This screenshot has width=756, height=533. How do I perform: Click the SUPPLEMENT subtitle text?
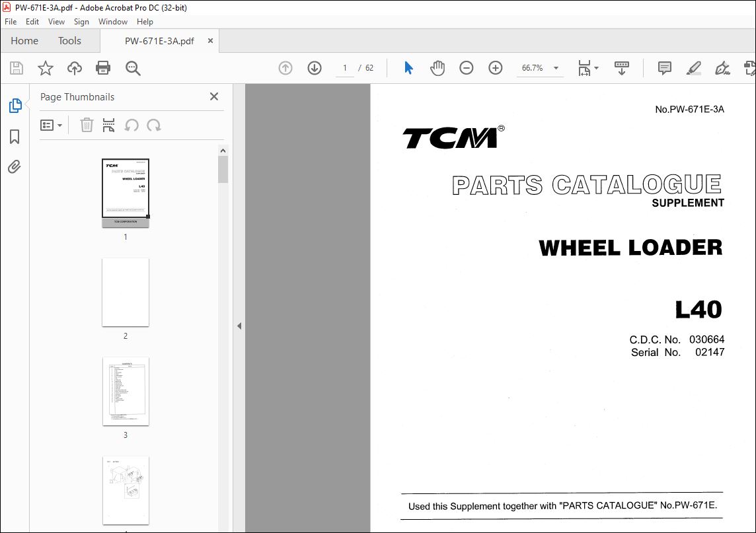pos(688,203)
